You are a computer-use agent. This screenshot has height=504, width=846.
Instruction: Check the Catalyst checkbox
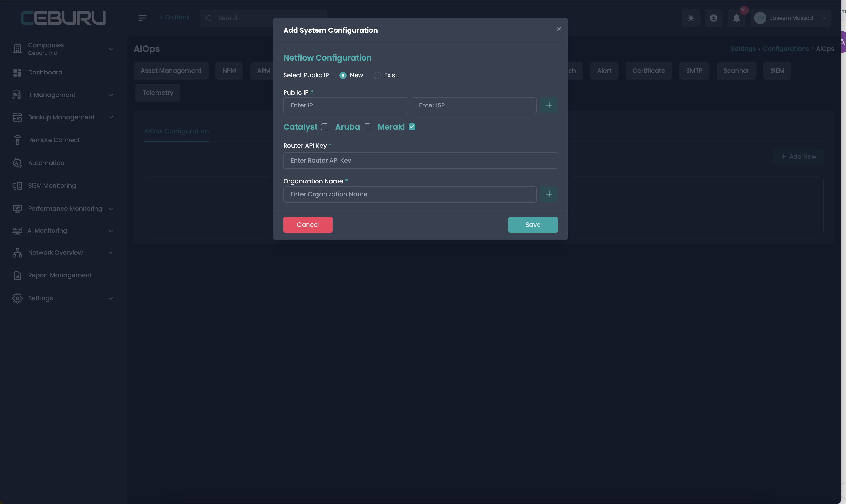point(325,127)
